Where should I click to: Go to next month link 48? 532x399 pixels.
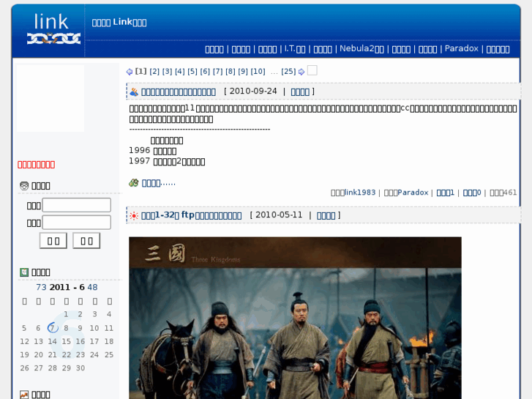92,287
